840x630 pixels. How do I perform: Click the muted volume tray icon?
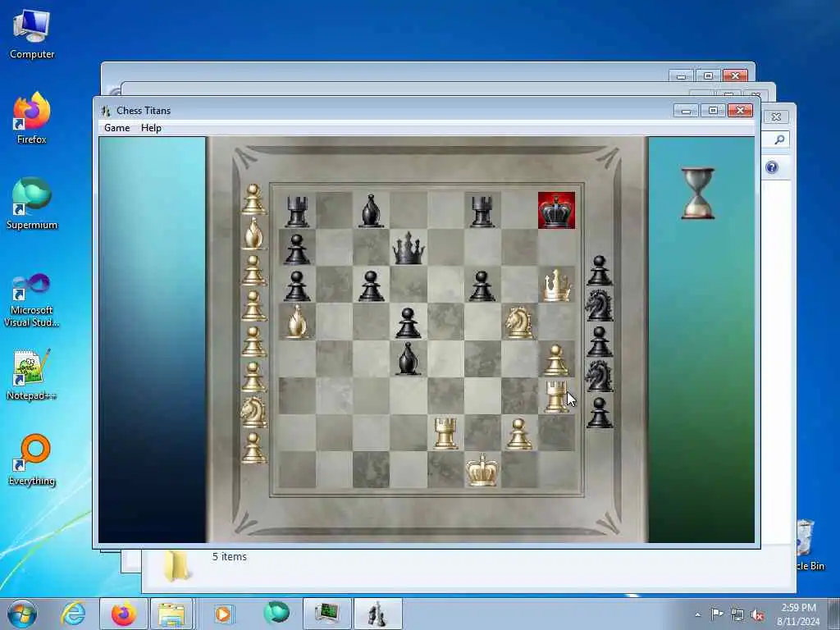click(757, 614)
